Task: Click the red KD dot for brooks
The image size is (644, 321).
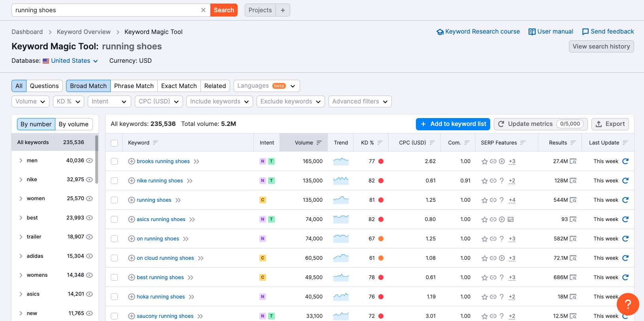Action: (381, 161)
